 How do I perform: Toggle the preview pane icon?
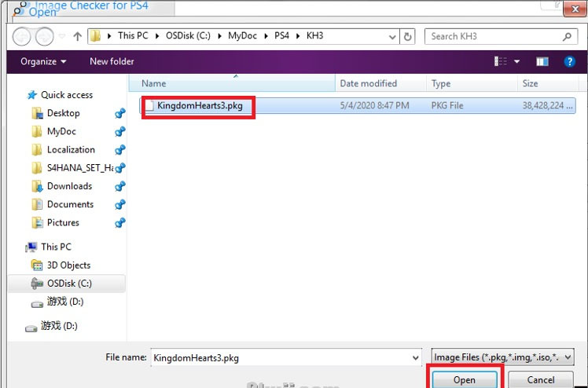[542, 61]
